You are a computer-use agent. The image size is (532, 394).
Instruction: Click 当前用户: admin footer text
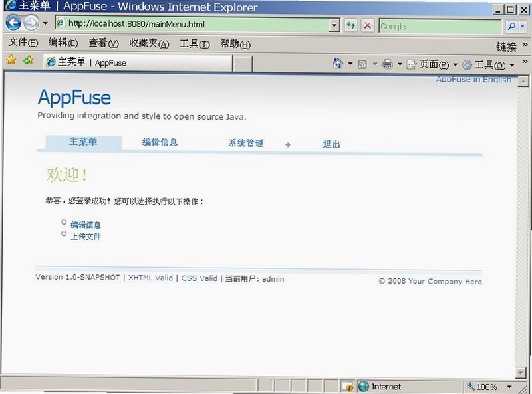click(x=255, y=278)
